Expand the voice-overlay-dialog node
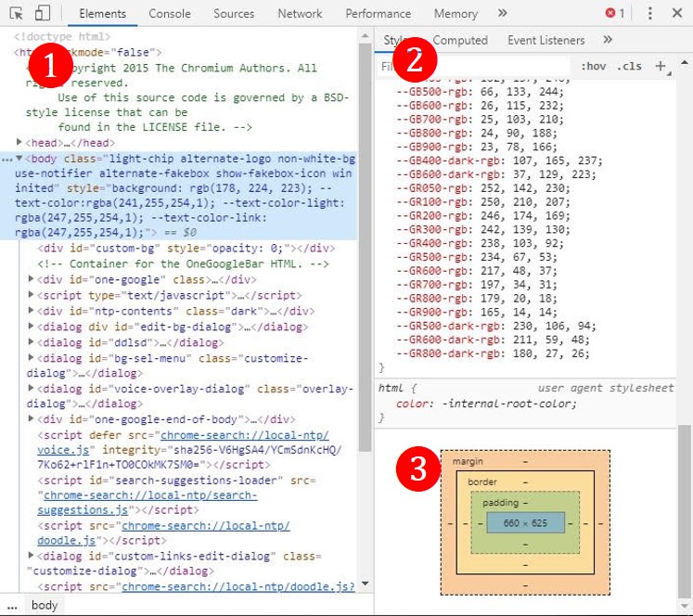The height and width of the screenshot is (616, 693). coord(31,388)
